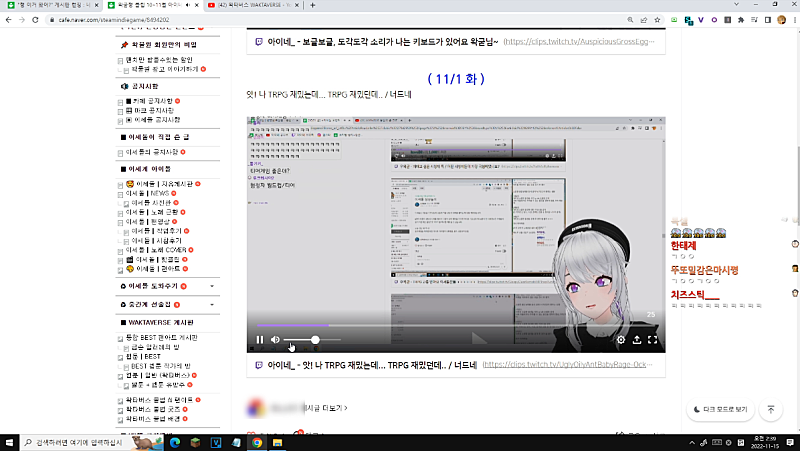This screenshot has width=800, height=451.
Task: Open the Chrome profile avatar
Action: (781, 20)
